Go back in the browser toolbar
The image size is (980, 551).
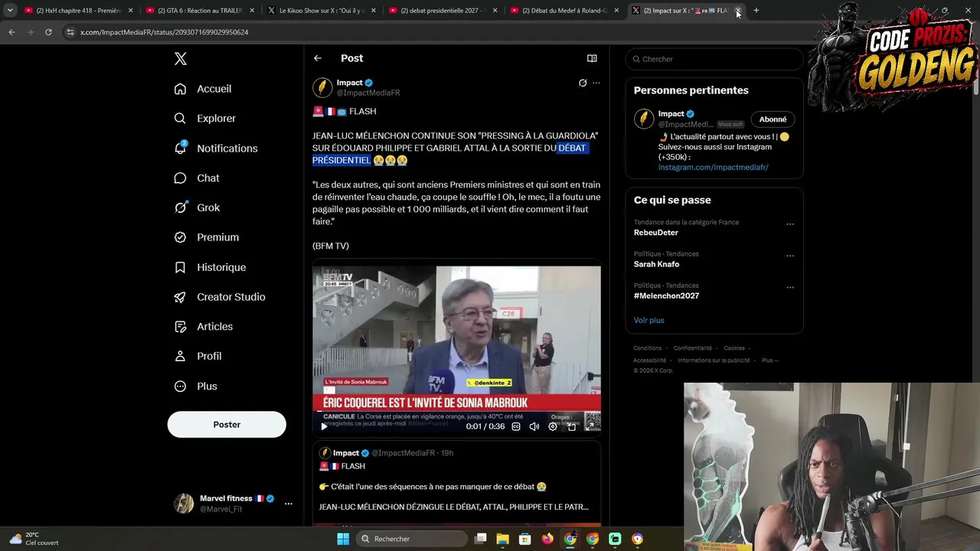click(x=11, y=32)
